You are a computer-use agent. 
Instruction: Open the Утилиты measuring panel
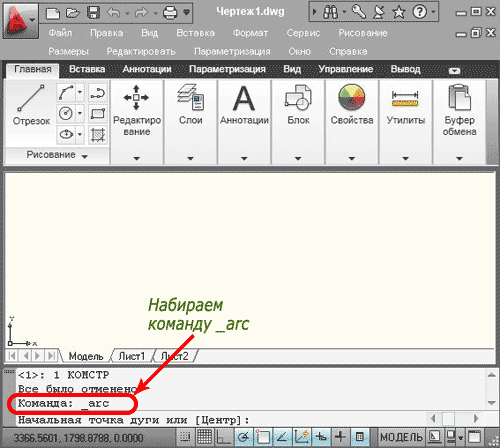point(406,122)
